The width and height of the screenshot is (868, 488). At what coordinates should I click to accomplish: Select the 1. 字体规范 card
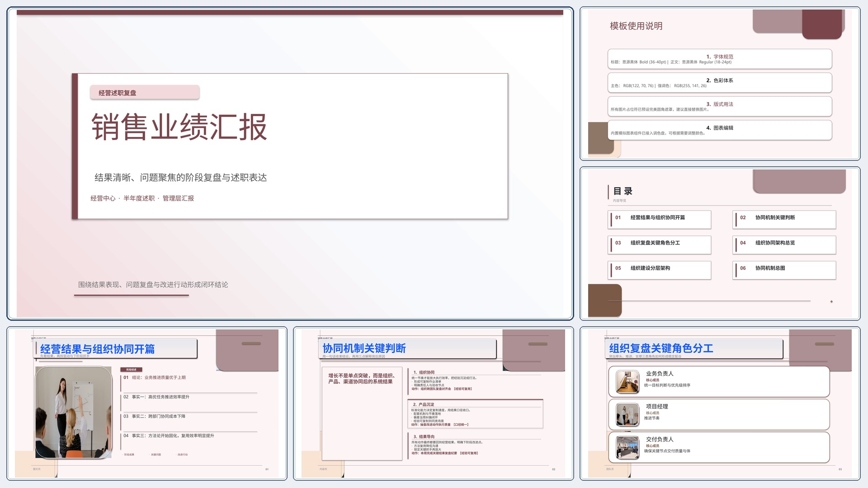click(720, 59)
